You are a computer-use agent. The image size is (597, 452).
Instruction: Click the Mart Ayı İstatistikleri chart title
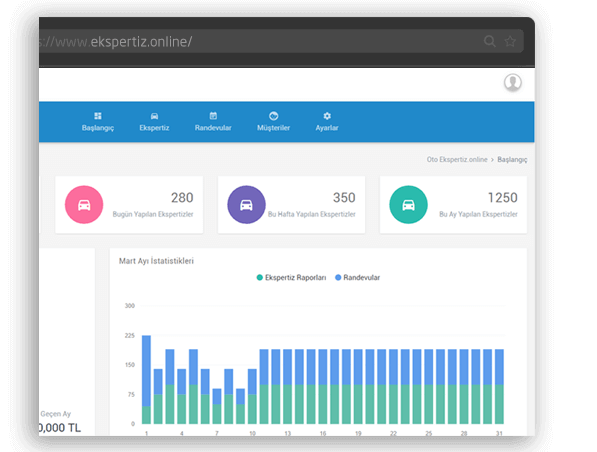pyautogui.click(x=156, y=261)
